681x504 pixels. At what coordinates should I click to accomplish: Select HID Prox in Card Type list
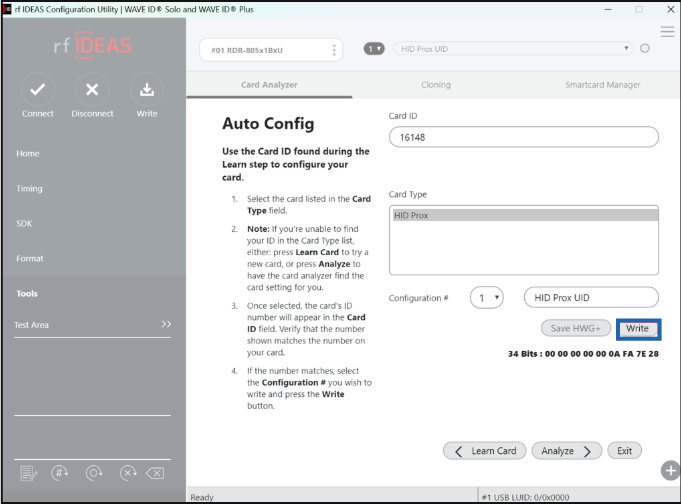(x=526, y=215)
